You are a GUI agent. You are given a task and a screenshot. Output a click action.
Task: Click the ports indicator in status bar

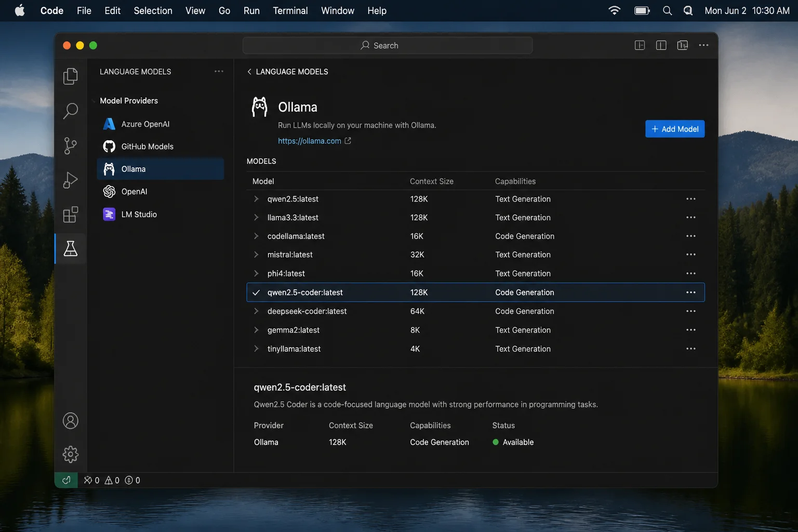click(x=132, y=480)
